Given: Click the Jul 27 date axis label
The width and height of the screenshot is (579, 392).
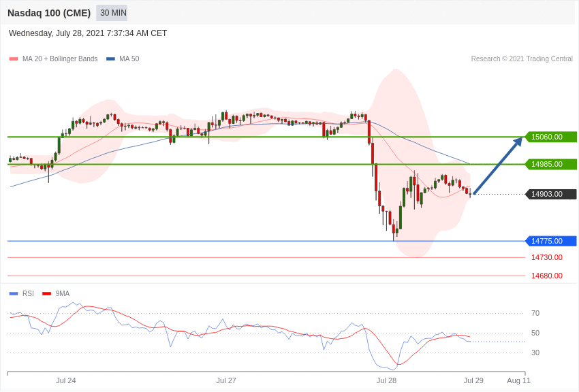Looking at the screenshot, I should [226, 380].
